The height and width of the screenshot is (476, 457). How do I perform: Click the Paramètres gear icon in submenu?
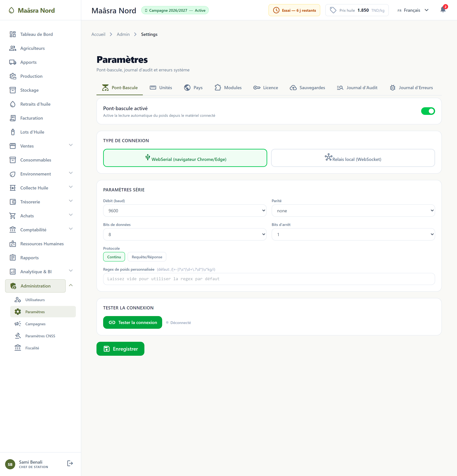coord(18,312)
